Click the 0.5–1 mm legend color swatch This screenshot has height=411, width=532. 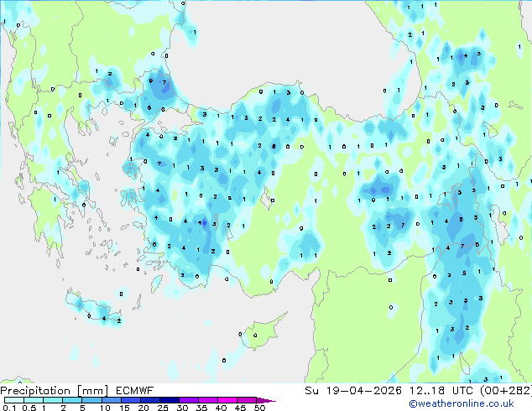point(34,400)
